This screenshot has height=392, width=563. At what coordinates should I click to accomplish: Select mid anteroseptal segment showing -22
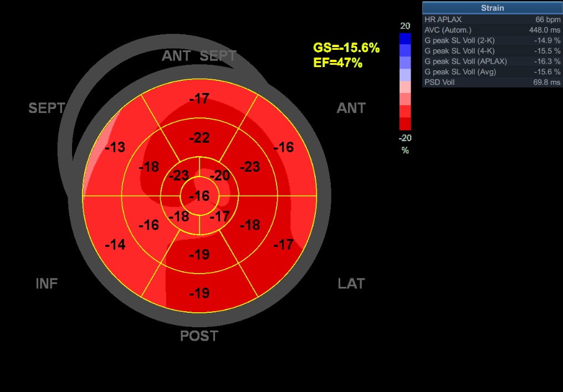pyautogui.click(x=199, y=138)
